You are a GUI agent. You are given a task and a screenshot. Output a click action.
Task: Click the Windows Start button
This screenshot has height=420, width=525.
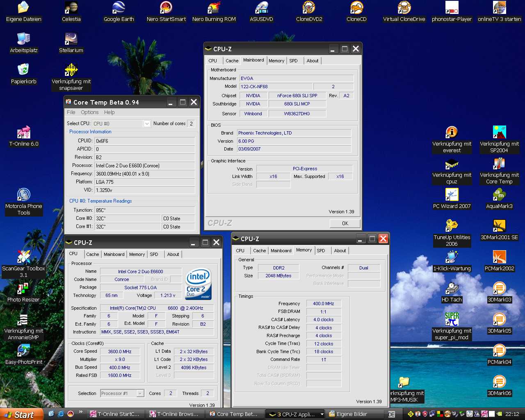22,414
